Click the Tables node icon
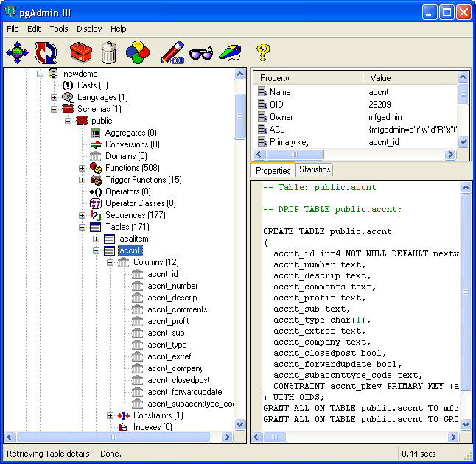This screenshot has width=476, height=464. [95, 227]
